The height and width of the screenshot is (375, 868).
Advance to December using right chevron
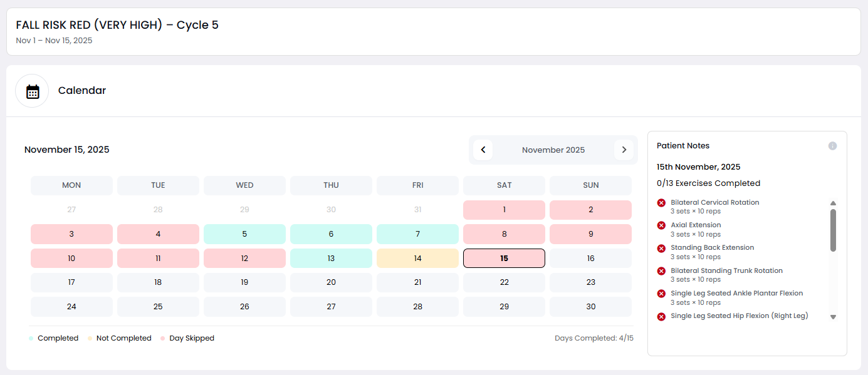point(624,150)
